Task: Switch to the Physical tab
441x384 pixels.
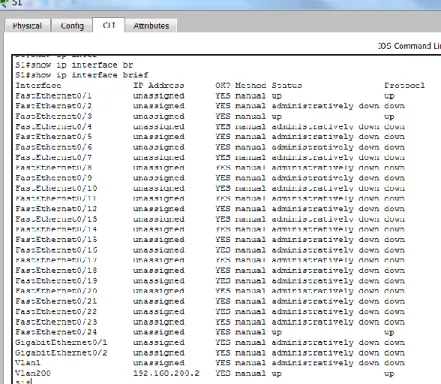Action: 27,26
